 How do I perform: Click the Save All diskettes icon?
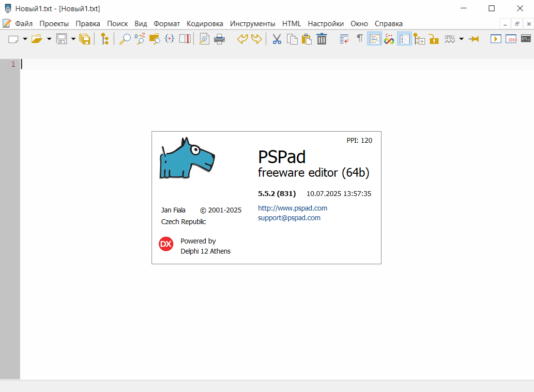(85, 39)
